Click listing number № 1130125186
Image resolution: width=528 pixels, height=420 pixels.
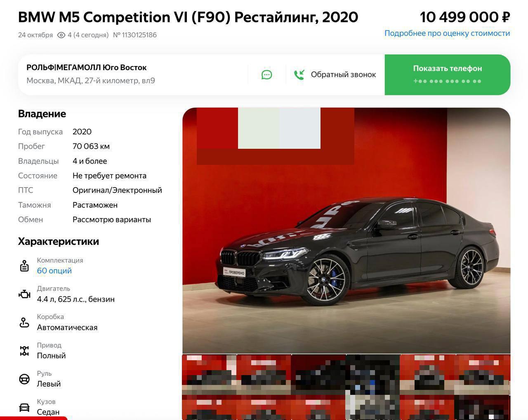pos(135,35)
